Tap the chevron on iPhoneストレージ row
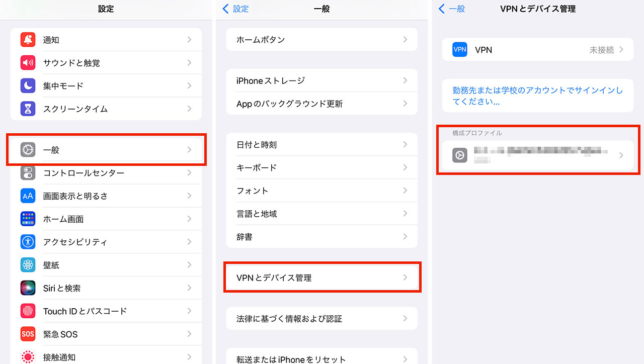Image resolution: width=644 pixels, height=364 pixels. (405, 80)
